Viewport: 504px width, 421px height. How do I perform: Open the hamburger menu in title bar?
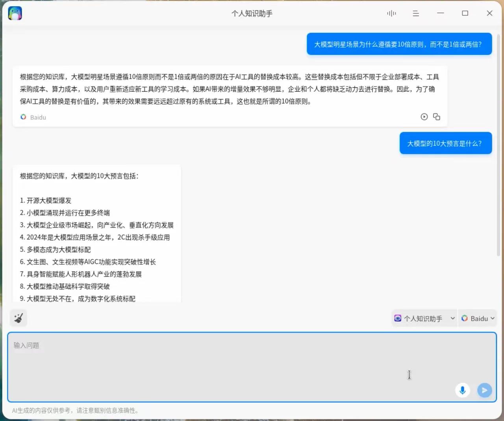(416, 13)
